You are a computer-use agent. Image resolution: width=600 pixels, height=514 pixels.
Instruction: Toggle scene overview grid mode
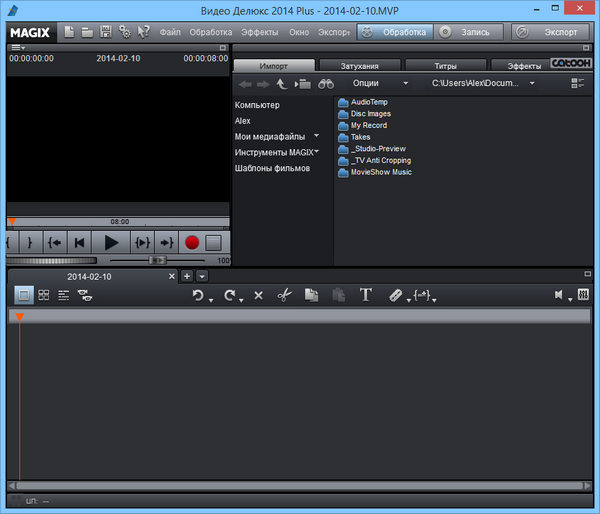(44, 295)
